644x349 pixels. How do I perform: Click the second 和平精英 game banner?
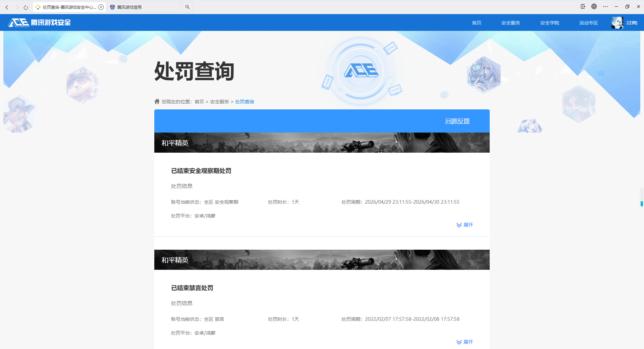click(x=322, y=260)
